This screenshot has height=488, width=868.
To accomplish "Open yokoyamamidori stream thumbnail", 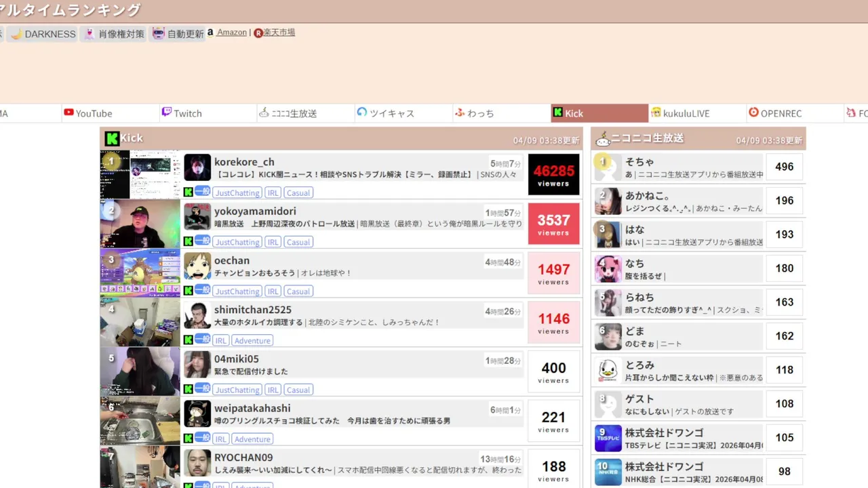I will pos(140,224).
